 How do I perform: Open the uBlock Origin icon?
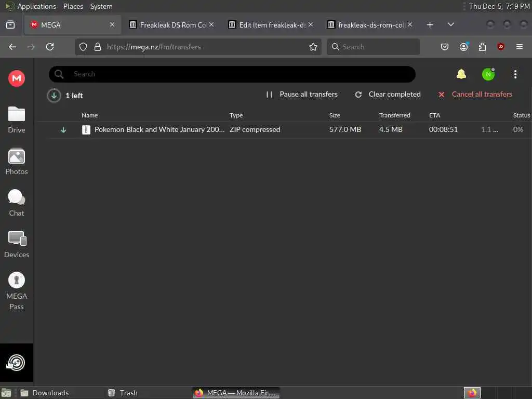pyautogui.click(x=501, y=47)
